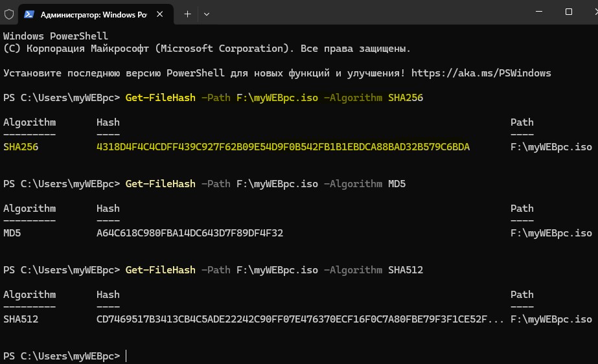Click the Microsoft Corporation copyright line
Viewport: 598px width, 364px height.
[207, 49]
